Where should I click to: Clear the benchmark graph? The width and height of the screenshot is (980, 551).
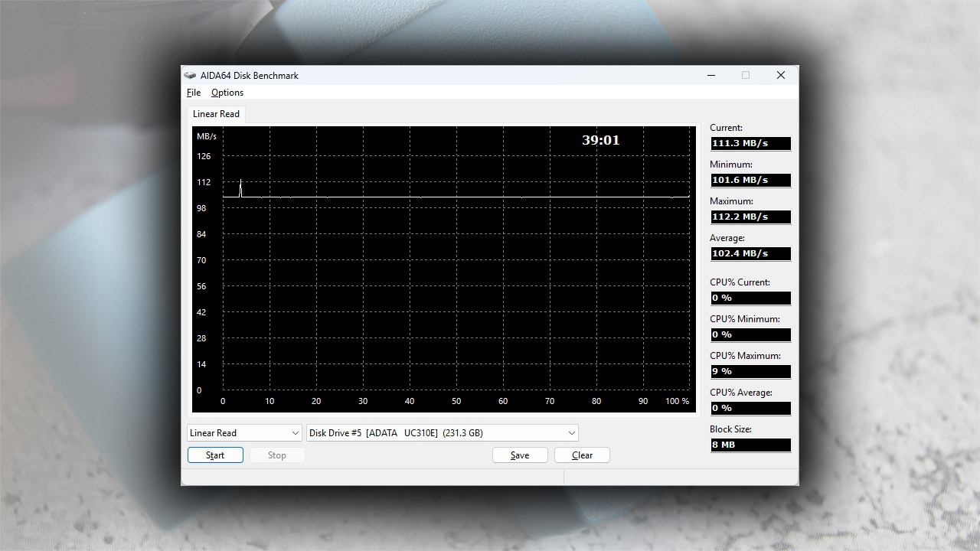(582, 455)
